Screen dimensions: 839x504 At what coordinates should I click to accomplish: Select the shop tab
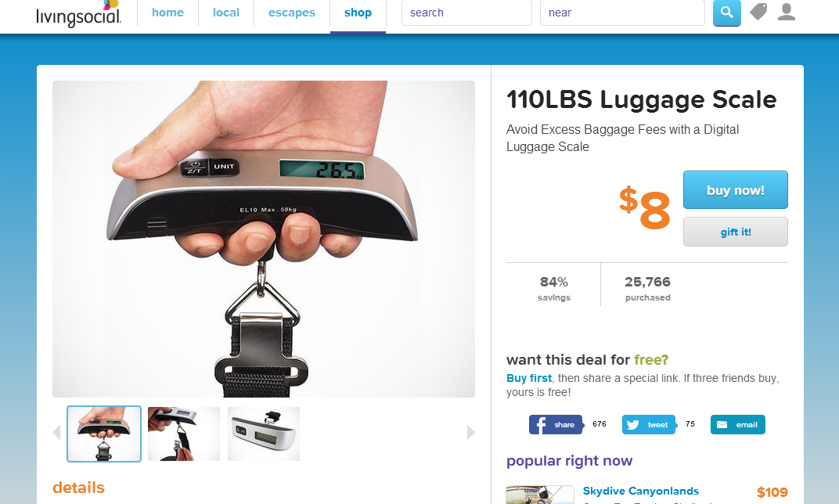point(358,13)
